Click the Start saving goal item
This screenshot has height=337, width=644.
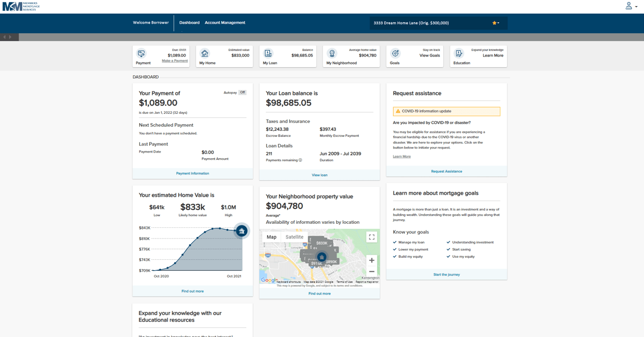tap(459, 250)
